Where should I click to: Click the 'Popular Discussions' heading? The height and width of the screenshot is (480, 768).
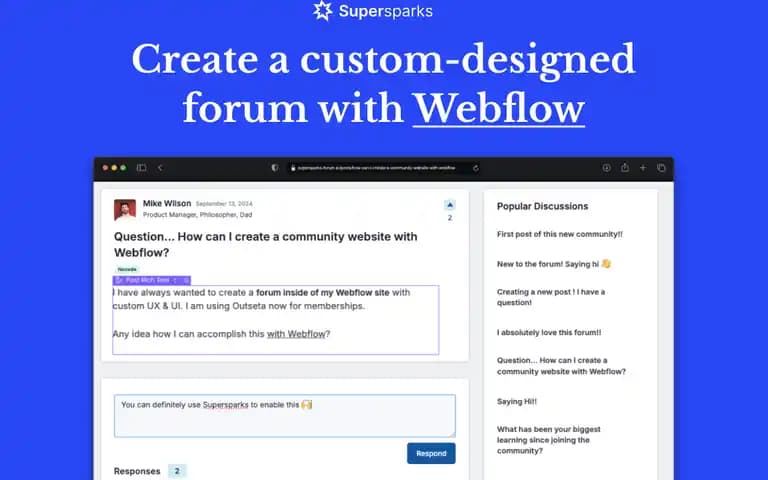pyautogui.click(x=542, y=206)
